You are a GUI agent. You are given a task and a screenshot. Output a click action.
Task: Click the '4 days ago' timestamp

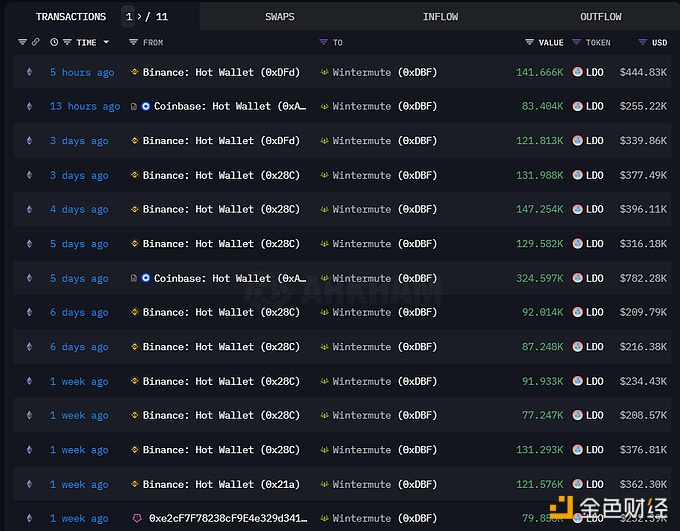[79, 210]
